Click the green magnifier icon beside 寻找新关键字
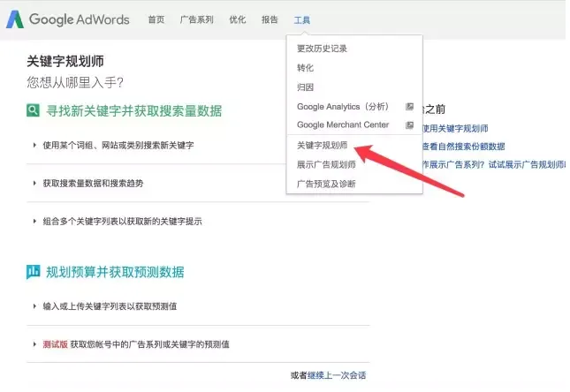 pos(33,110)
